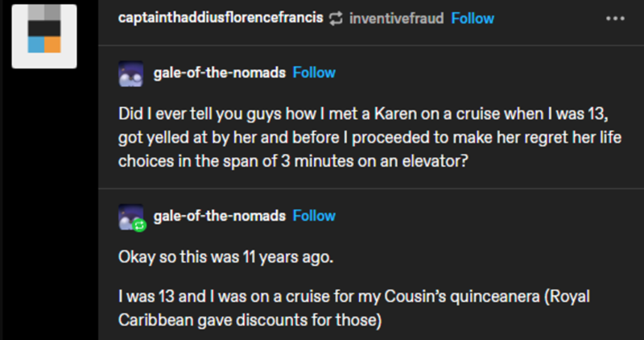Click the green reblog badge on avatar

[138, 223]
